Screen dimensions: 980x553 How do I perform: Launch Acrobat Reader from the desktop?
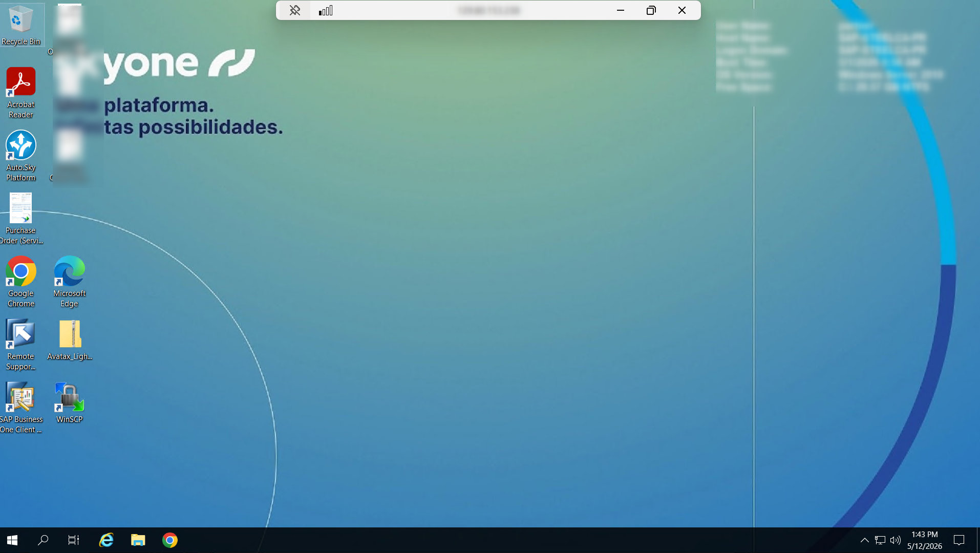click(x=21, y=93)
